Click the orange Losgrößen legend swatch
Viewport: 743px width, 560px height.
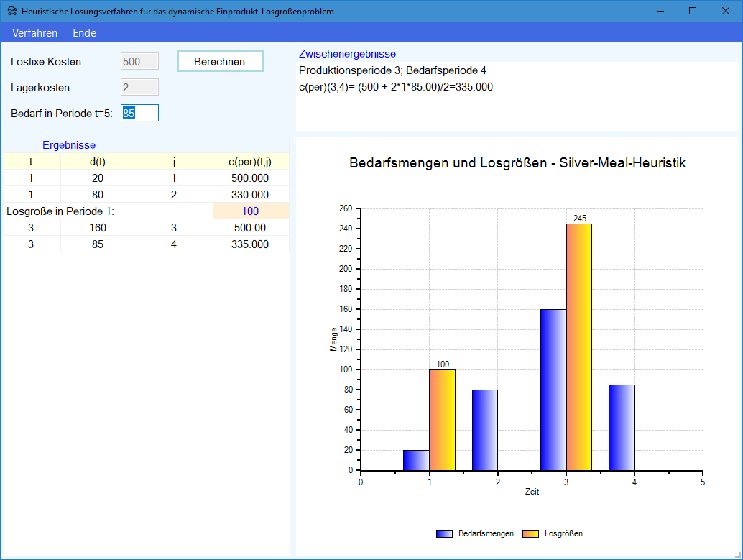coord(531,533)
